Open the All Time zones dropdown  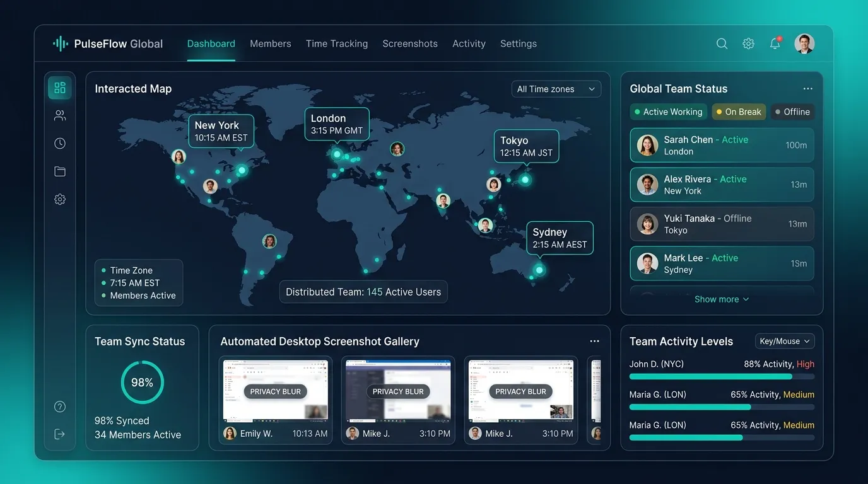556,89
